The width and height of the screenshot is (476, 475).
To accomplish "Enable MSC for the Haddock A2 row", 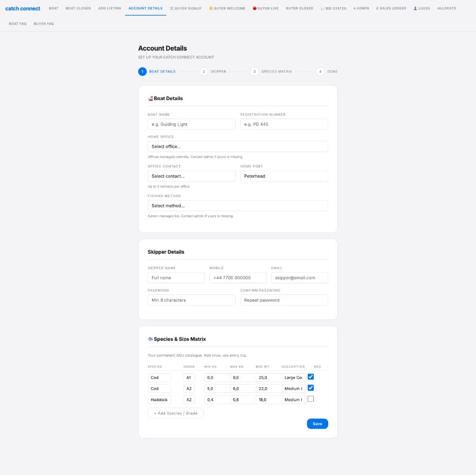I will 311,398.
